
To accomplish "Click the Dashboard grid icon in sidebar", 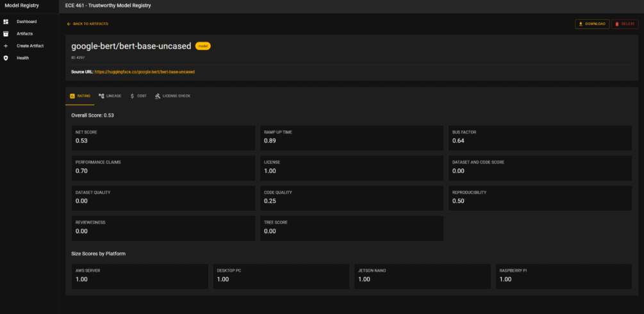I will (6, 21).
